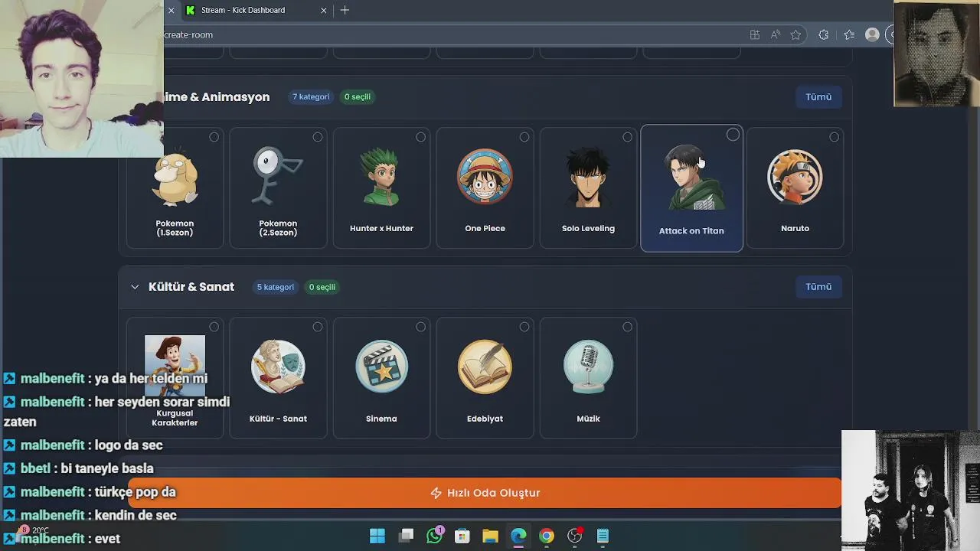Click the Luffy image in One Piece
Image resolution: width=980 pixels, height=551 pixels.
click(485, 178)
